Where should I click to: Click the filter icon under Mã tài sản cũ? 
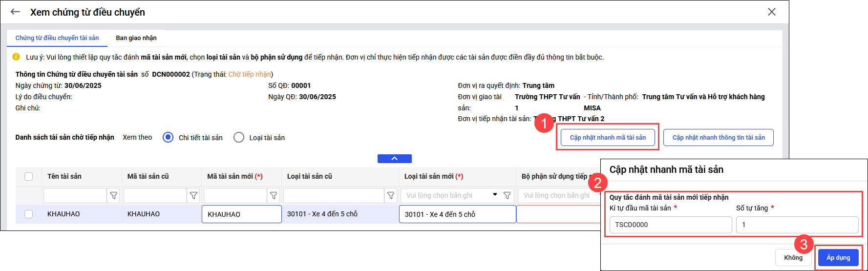[194, 196]
